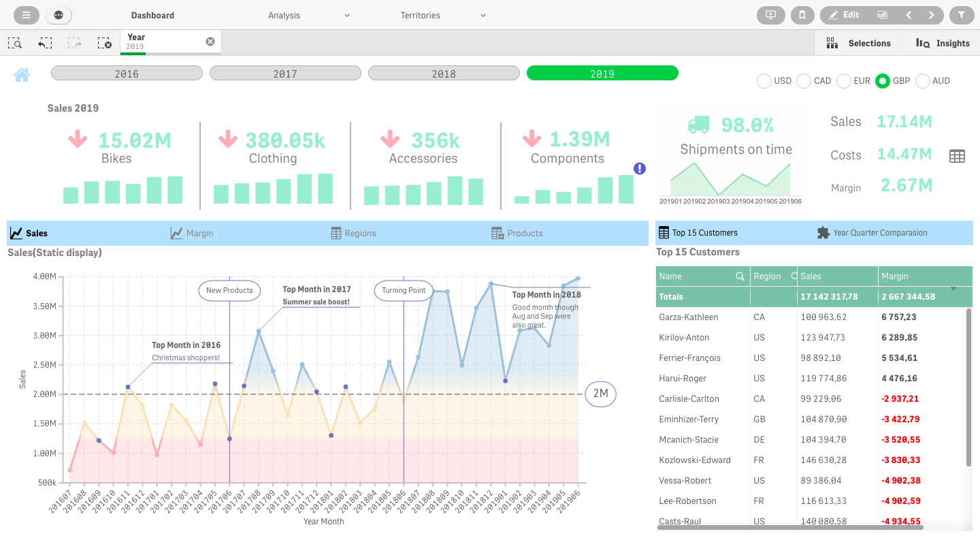
Task: Clear all selections icon
Action: (x=105, y=43)
